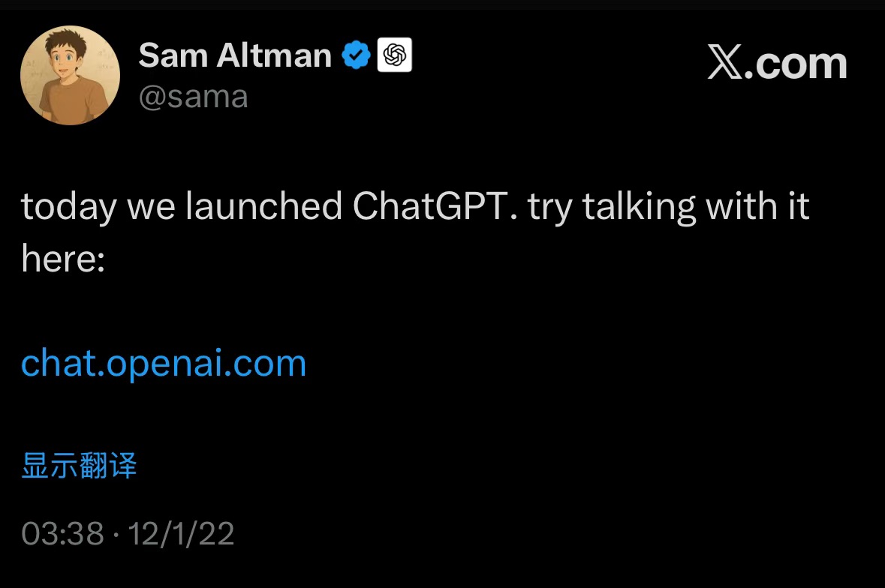Click the word "we" in the tweet
This screenshot has height=588, width=885.
point(151,208)
